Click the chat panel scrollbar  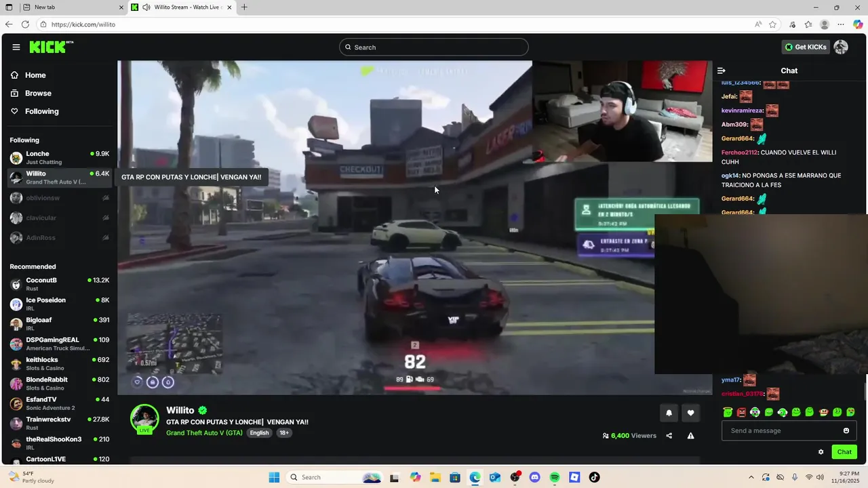tap(865, 392)
